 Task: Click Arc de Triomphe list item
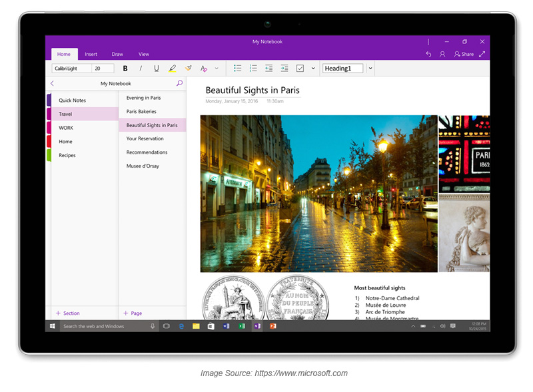(x=385, y=312)
